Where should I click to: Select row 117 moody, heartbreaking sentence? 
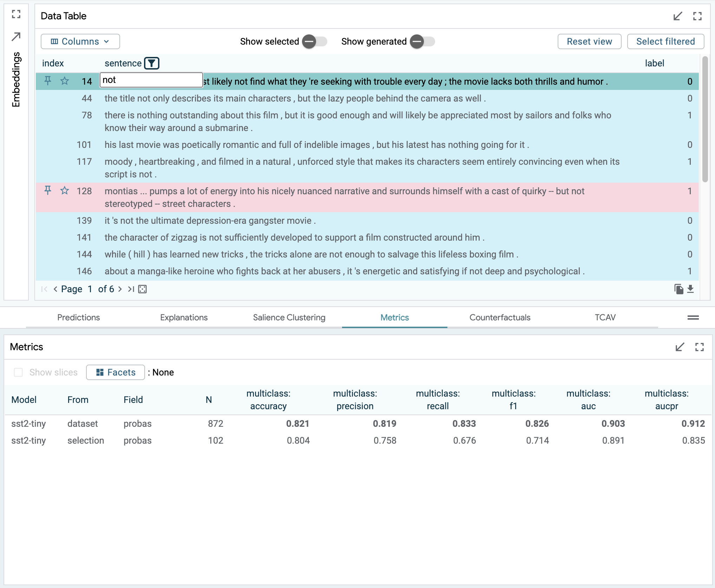[x=367, y=168]
